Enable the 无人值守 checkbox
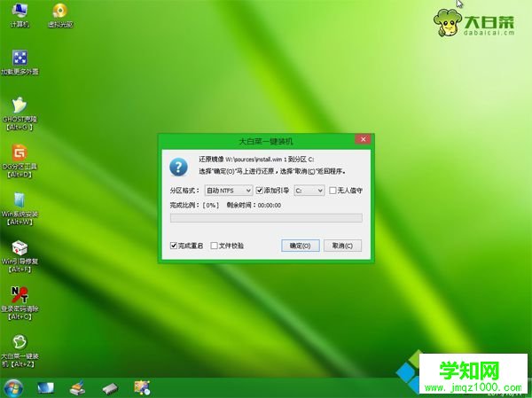This screenshot has height=398, width=532. click(x=332, y=191)
